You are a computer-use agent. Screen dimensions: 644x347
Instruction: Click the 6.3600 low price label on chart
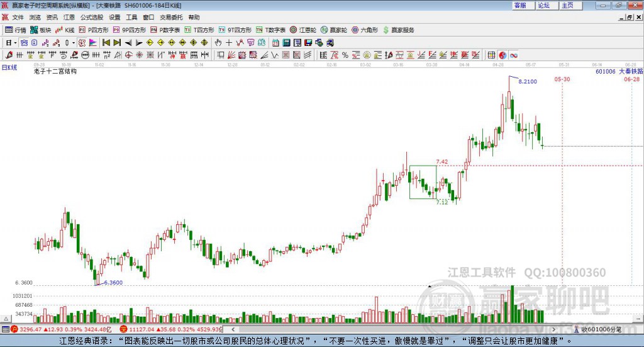pyautogui.click(x=113, y=283)
